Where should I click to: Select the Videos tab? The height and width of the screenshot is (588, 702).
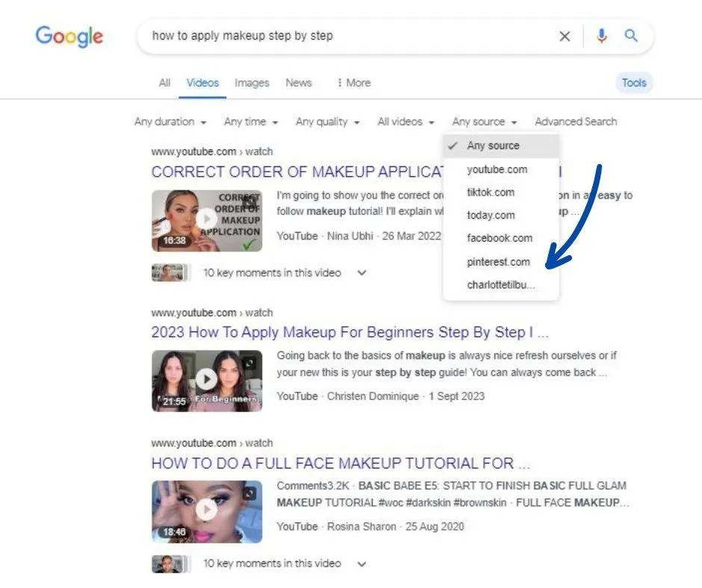[202, 83]
